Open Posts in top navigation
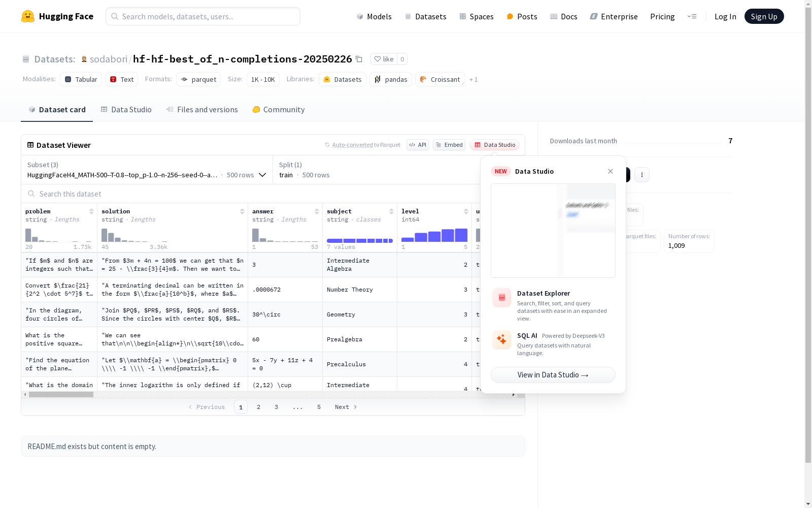The image size is (812, 508). pos(522,16)
